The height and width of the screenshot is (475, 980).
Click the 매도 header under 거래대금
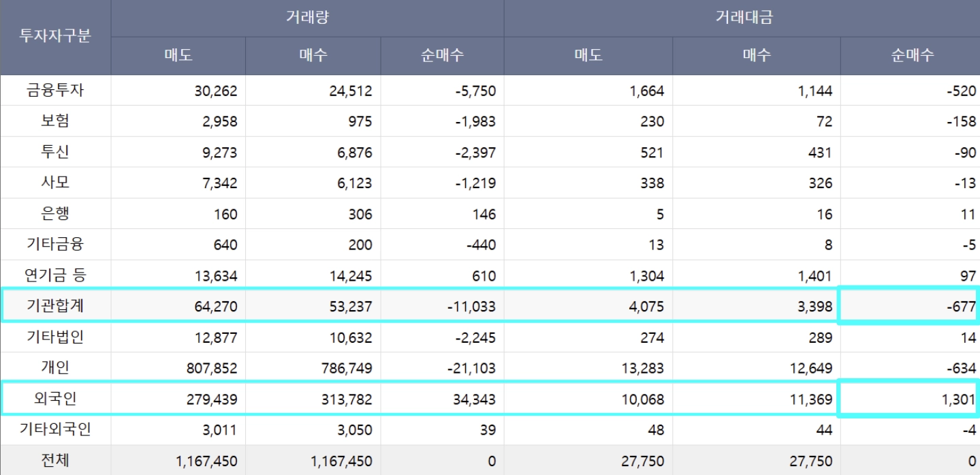coord(588,56)
